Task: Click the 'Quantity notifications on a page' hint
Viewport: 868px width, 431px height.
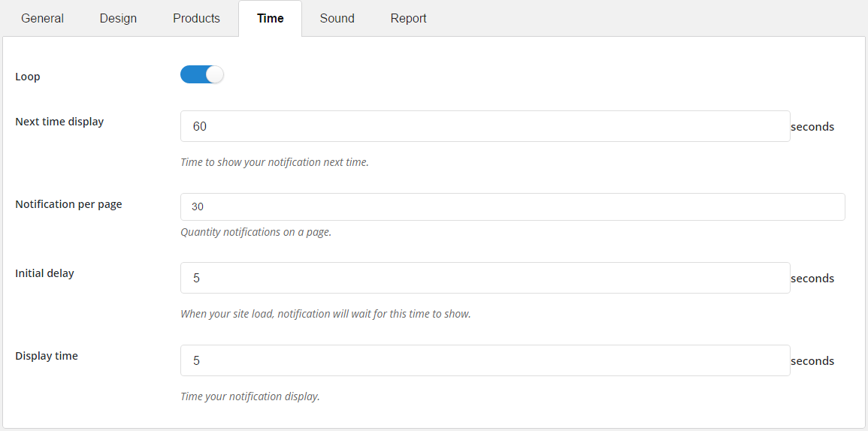Action: click(256, 232)
